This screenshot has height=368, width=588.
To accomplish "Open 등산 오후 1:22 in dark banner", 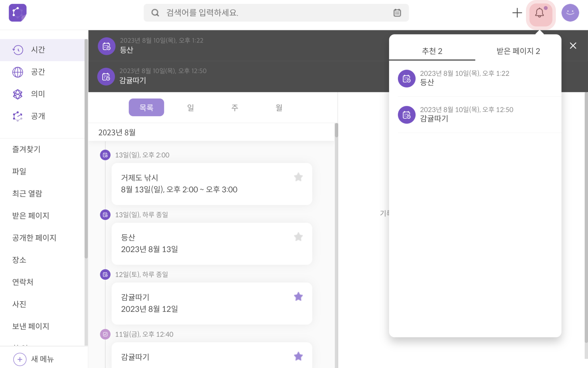I will pos(238,46).
